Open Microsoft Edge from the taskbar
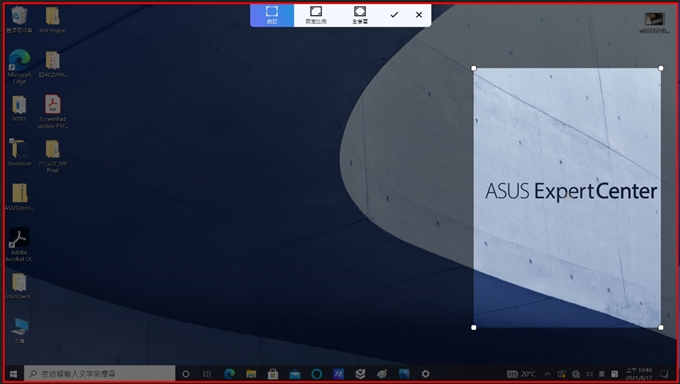Viewport: 680px width, 384px height. click(x=229, y=374)
